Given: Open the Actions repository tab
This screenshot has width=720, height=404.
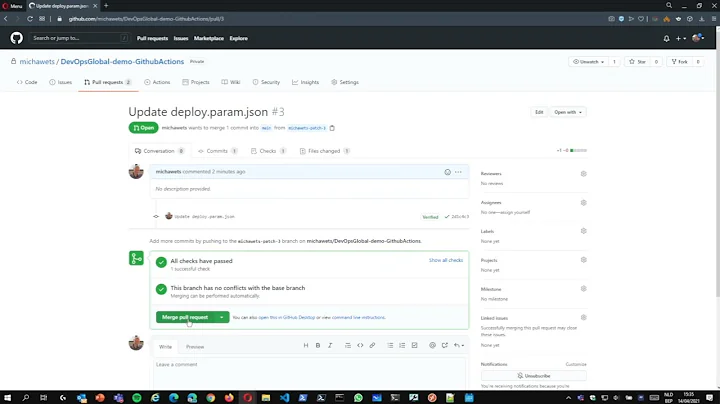Looking at the screenshot, I should (x=157, y=82).
